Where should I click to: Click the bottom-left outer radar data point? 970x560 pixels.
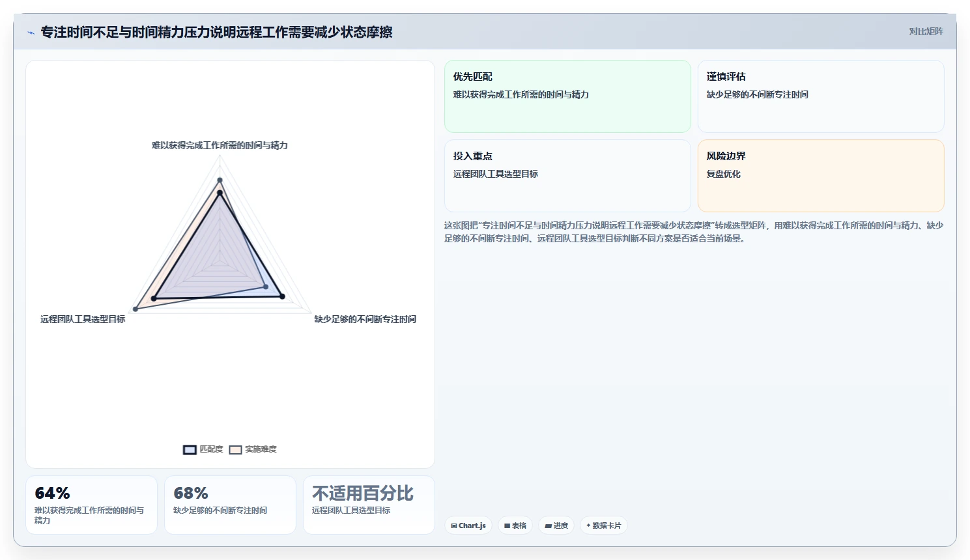(136, 309)
